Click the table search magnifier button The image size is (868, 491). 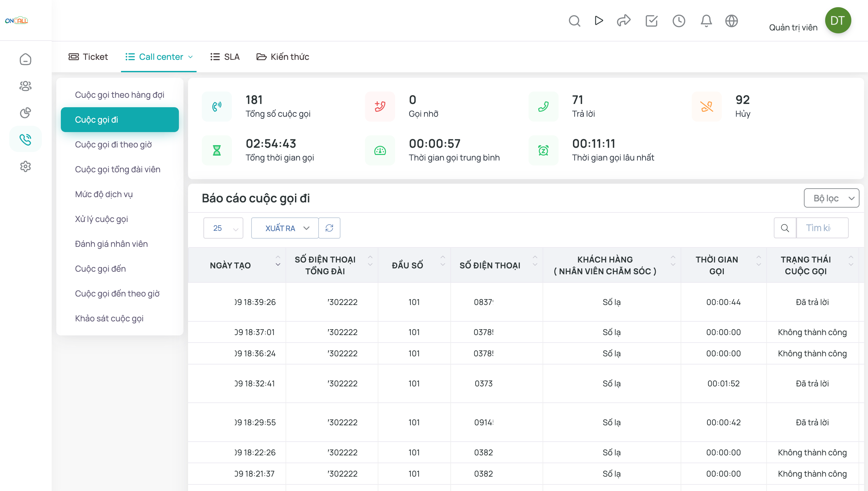pos(785,228)
